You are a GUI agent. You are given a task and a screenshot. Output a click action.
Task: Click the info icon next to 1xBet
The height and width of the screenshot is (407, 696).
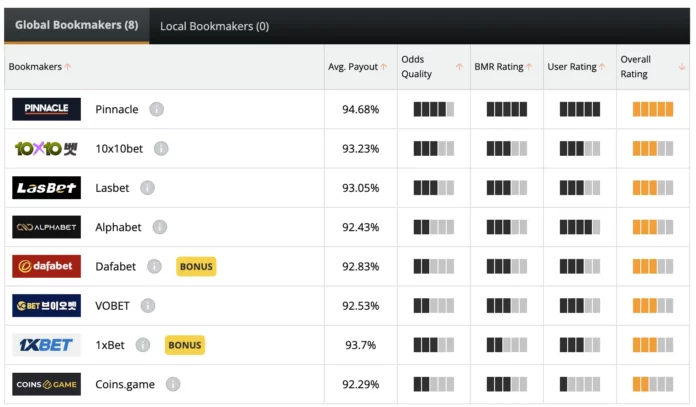pos(143,345)
